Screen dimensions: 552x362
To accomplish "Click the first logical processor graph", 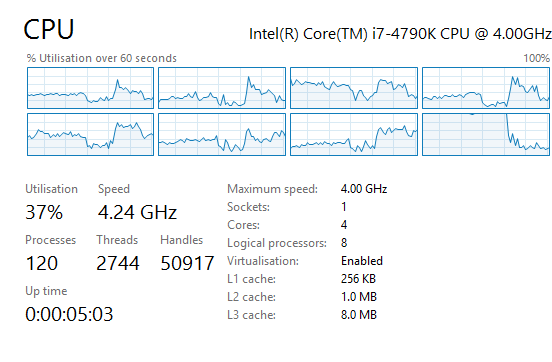I will tap(90, 88).
